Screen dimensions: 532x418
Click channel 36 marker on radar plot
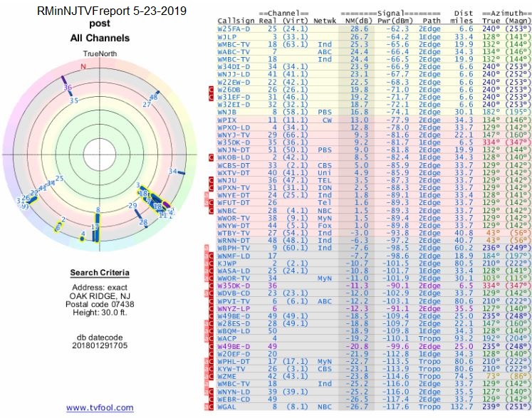click(68, 88)
